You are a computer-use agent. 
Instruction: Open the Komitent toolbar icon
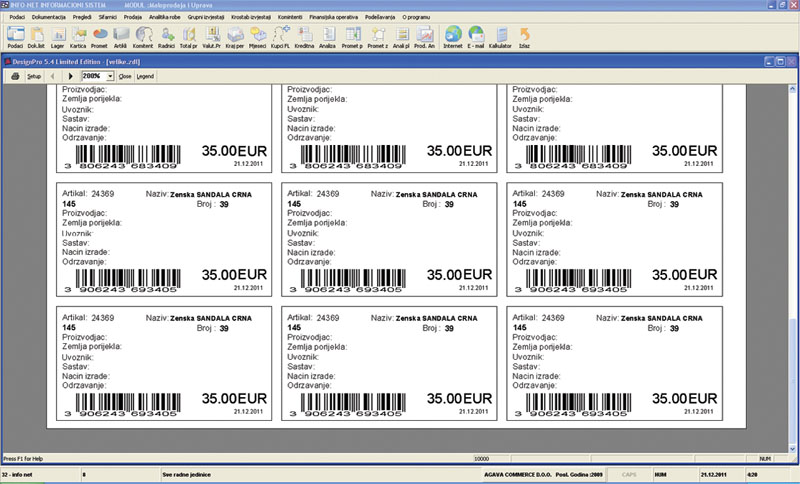tap(143, 37)
